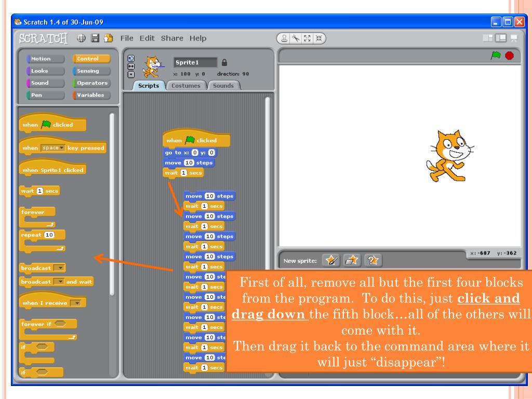532x399 pixels.
Task: Get a surprise sprite button
Action: coord(373,261)
